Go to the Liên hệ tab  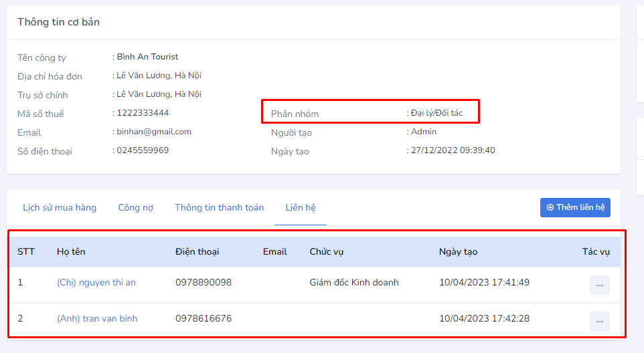pyautogui.click(x=300, y=208)
